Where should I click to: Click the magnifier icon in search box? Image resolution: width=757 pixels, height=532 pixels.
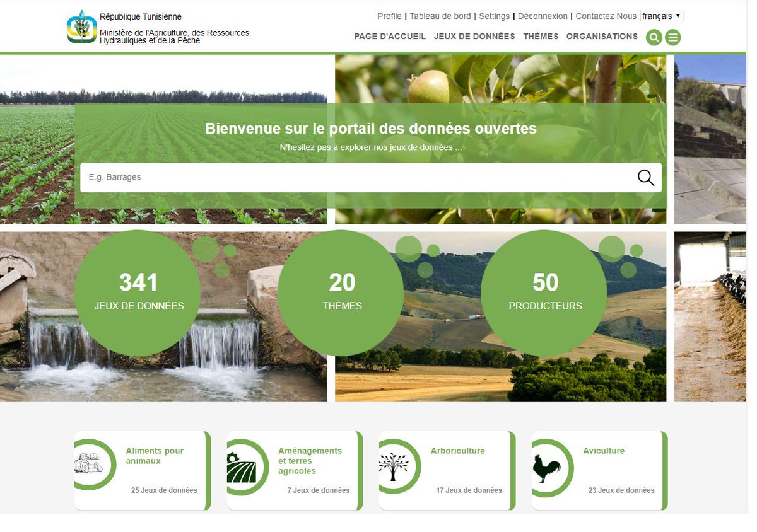point(645,178)
